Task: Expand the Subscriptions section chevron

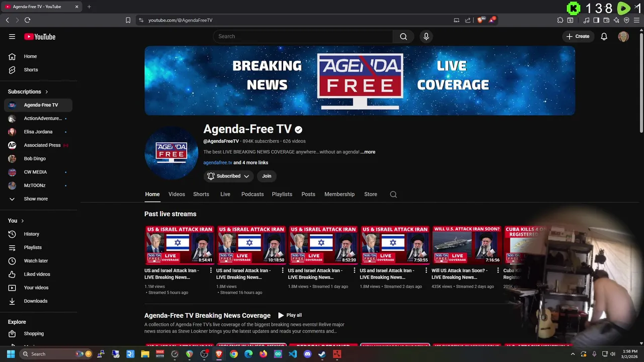Action: pos(47,92)
